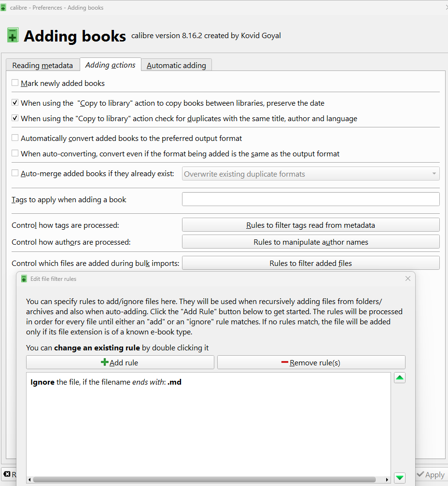Click the Apply button

pos(431,474)
